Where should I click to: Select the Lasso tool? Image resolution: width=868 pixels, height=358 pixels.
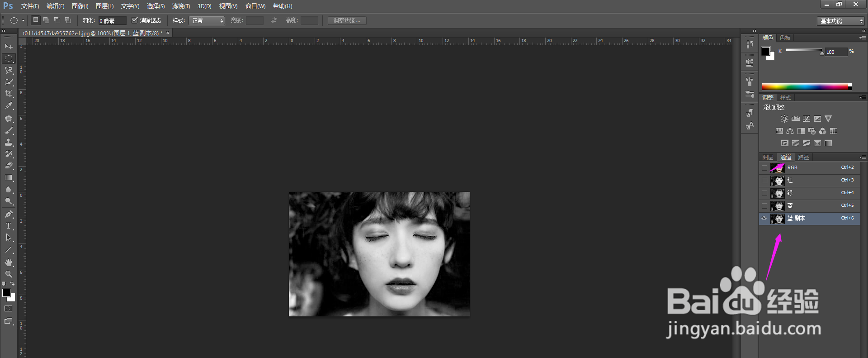coord(9,70)
